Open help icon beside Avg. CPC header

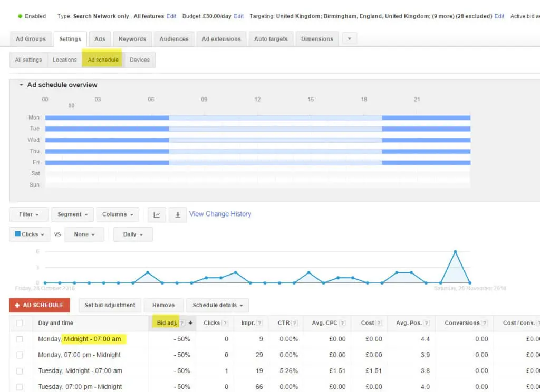[x=342, y=323]
